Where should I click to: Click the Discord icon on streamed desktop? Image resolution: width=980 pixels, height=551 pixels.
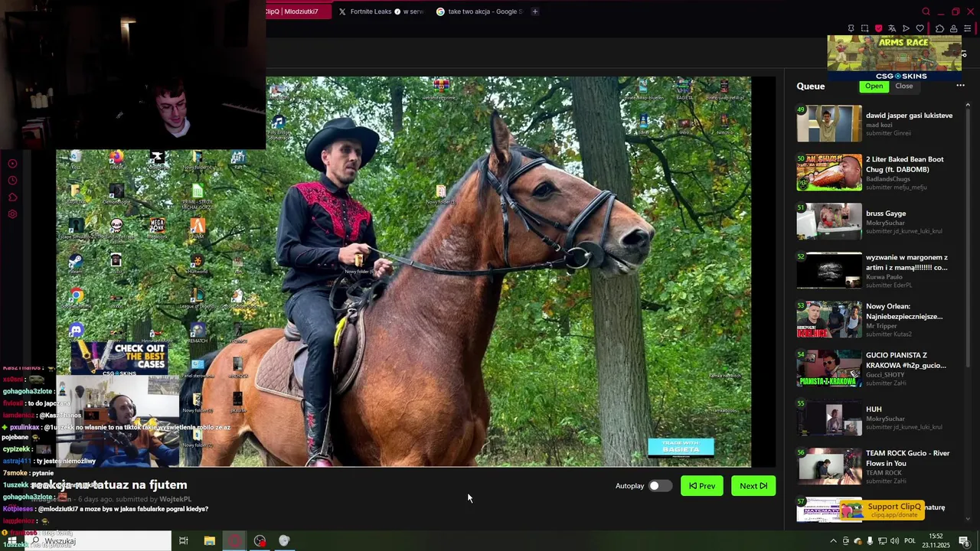[76, 330]
